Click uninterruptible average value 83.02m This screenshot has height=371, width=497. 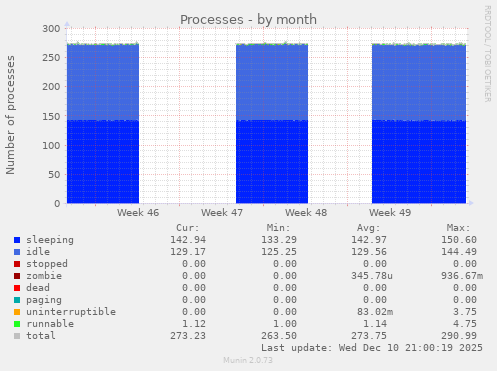coord(375,312)
